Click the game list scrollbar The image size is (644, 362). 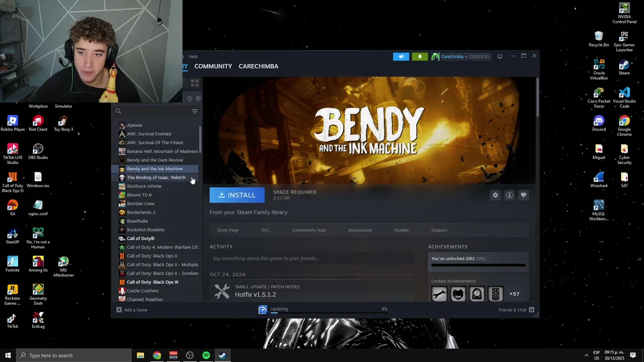click(200, 139)
